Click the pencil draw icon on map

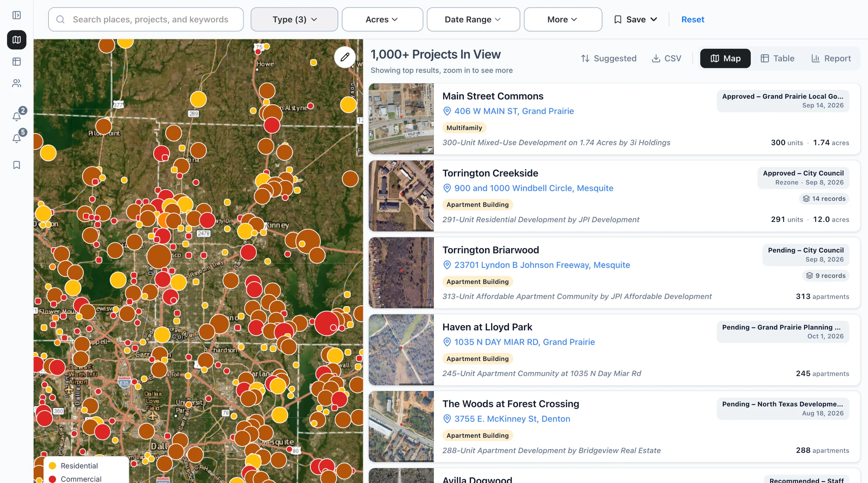345,57
